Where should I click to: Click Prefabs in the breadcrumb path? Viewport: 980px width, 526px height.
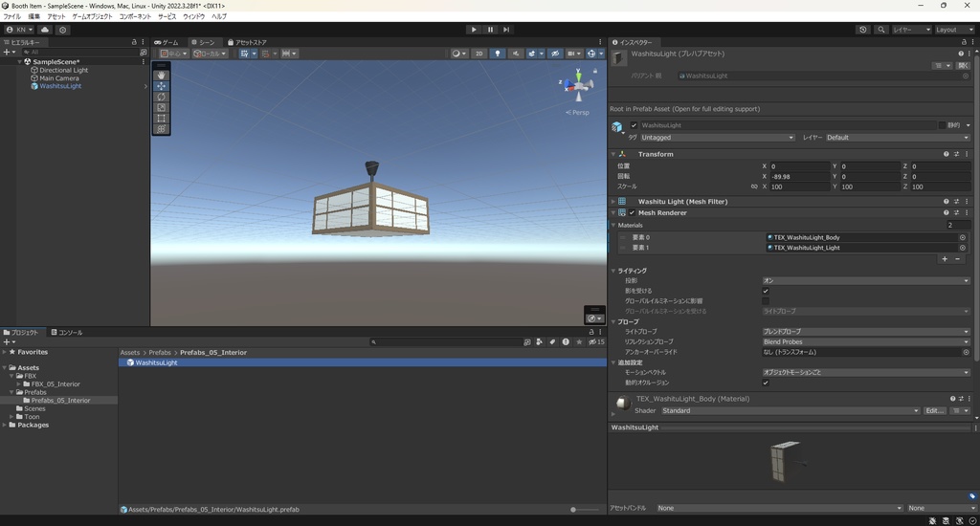click(x=160, y=352)
